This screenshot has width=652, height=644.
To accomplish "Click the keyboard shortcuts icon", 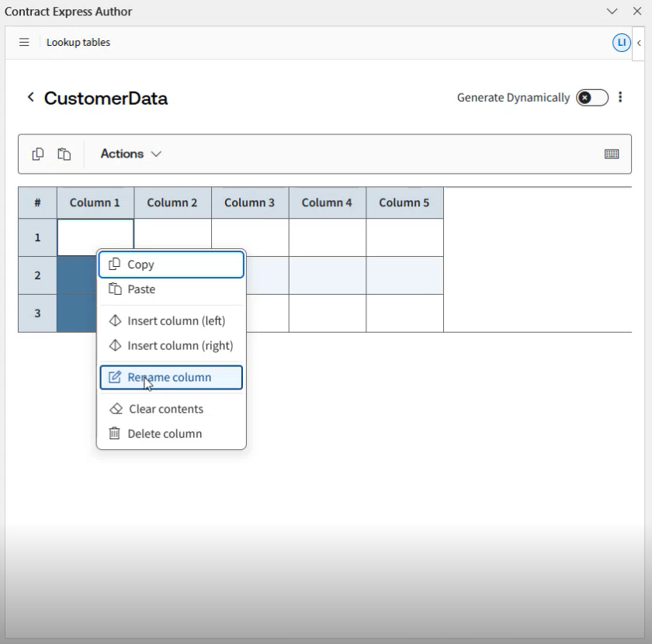I will (612, 154).
